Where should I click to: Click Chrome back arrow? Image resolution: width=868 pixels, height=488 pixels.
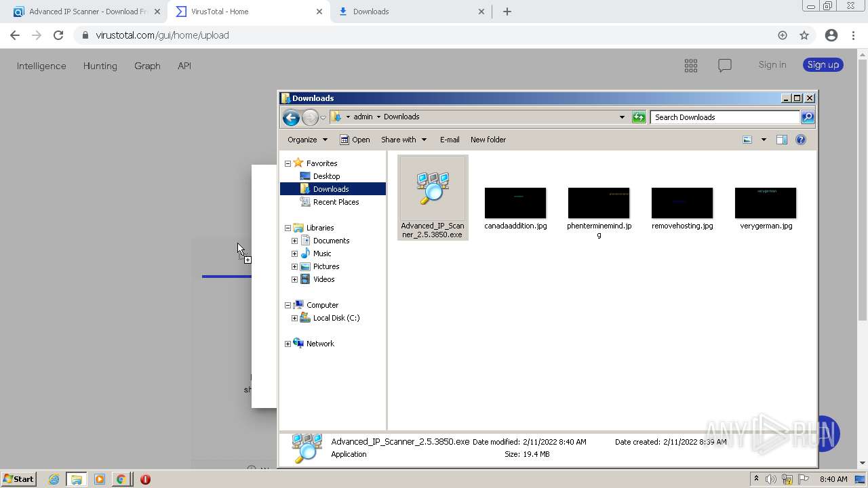15,35
